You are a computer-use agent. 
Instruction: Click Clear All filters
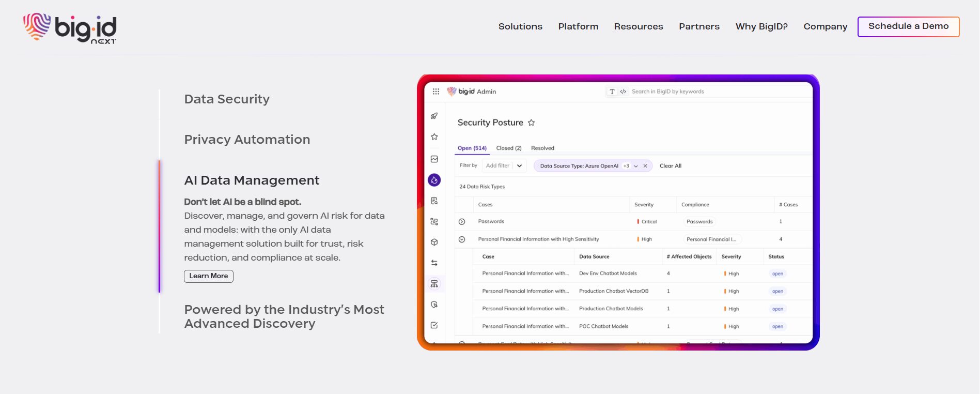point(671,166)
